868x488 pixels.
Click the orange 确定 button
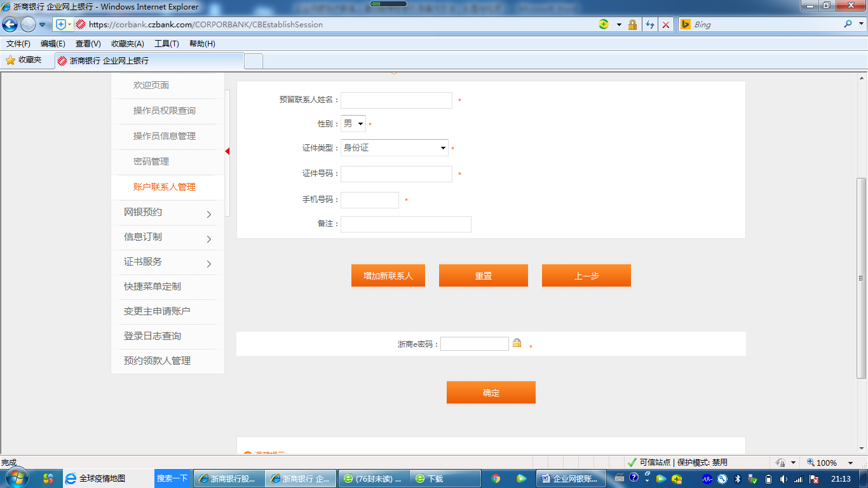[x=491, y=393]
